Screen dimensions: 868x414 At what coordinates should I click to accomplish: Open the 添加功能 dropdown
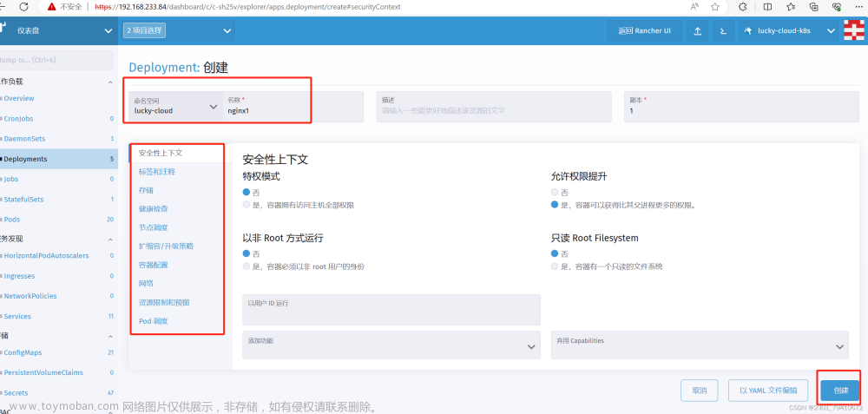(391, 345)
